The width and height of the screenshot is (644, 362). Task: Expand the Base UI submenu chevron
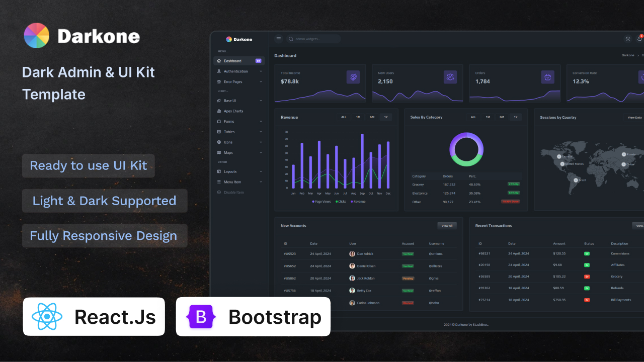click(261, 101)
